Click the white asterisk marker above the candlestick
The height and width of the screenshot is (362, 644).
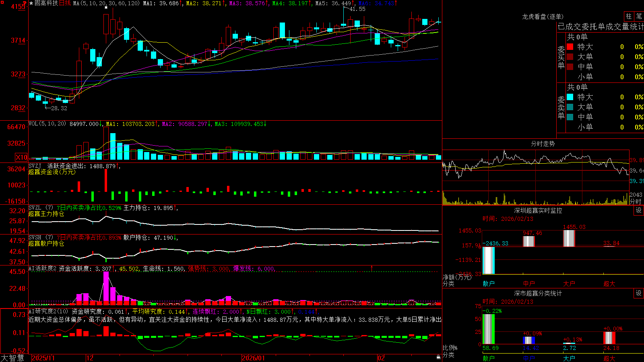(106, 8)
